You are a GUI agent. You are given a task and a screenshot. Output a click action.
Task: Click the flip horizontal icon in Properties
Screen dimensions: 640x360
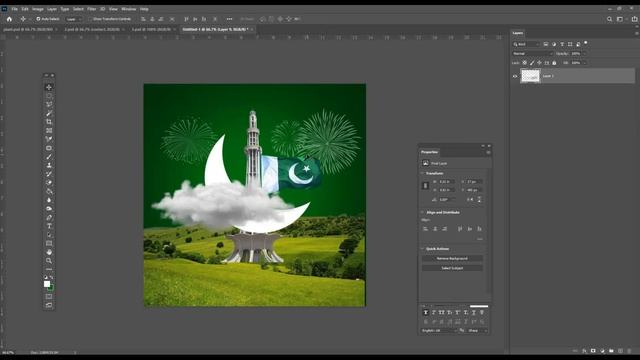tap(471, 200)
